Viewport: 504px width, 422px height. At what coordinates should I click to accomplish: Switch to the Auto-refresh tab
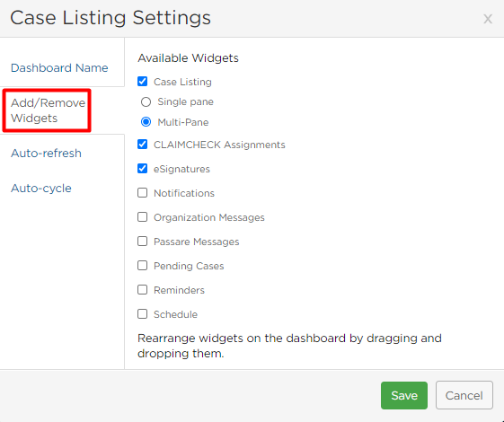46,154
